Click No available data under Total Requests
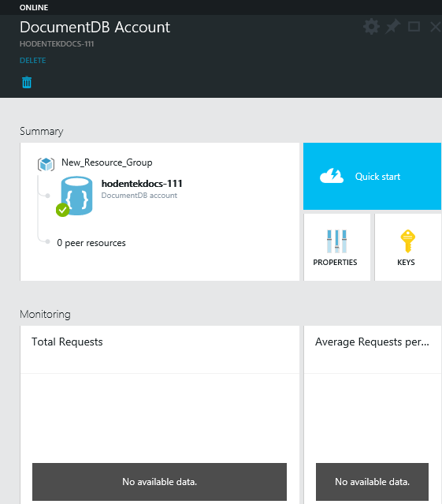This screenshot has height=504, width=442. 159,481
